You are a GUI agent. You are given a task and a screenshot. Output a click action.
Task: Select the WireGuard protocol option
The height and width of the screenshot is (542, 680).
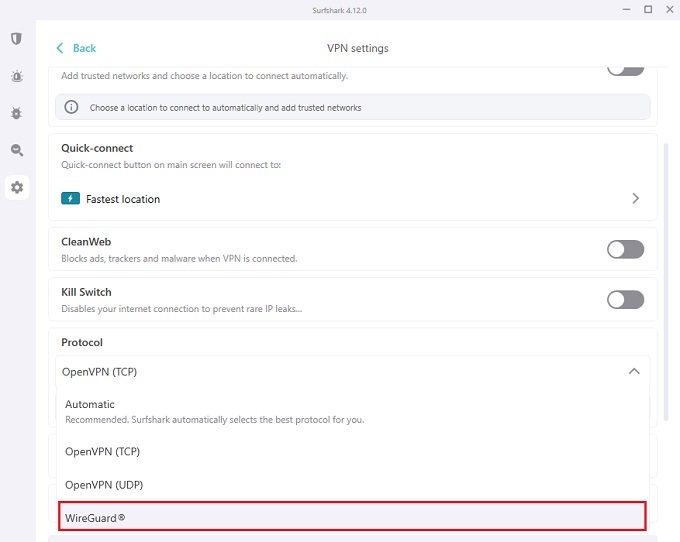352,516
